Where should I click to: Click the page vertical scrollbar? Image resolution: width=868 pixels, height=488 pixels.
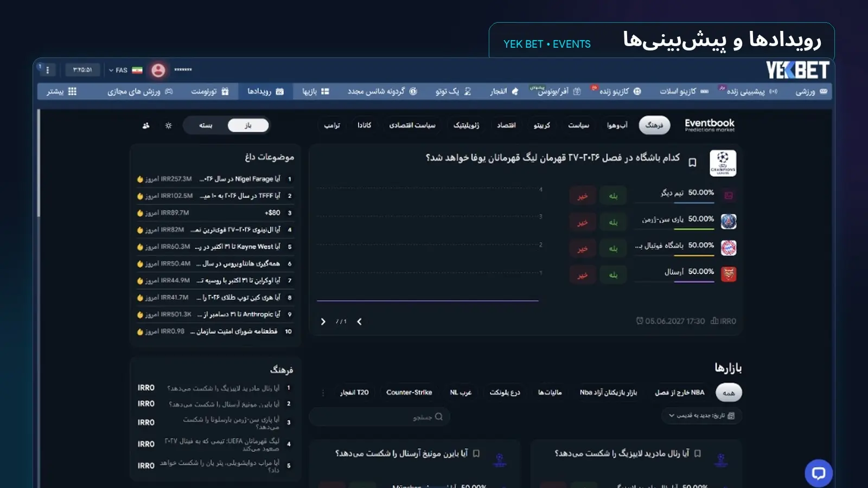click(x=39, y=163)
